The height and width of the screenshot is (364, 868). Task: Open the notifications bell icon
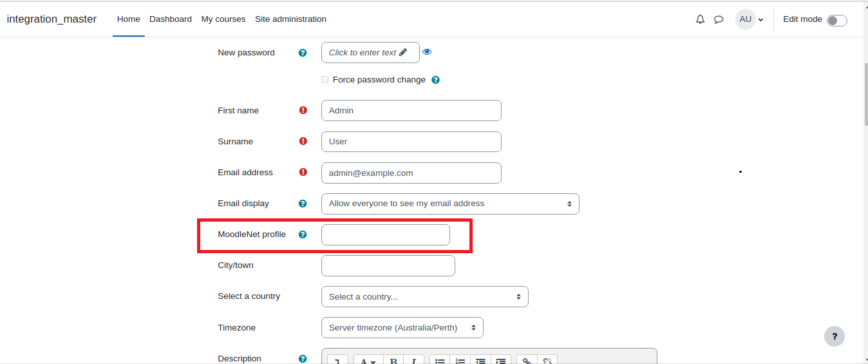[x=701, y=19]
